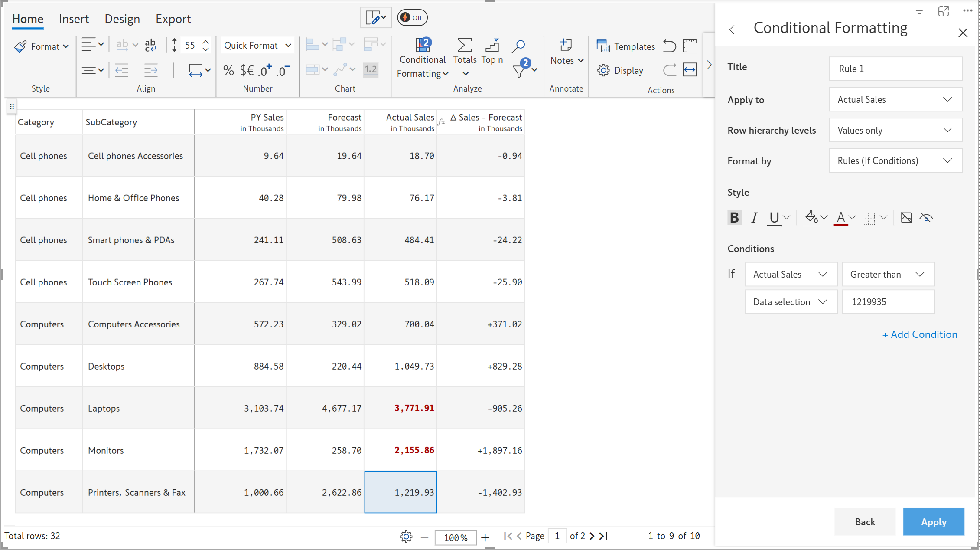
Task: Switch to the Insert tab
Action: 74,19
